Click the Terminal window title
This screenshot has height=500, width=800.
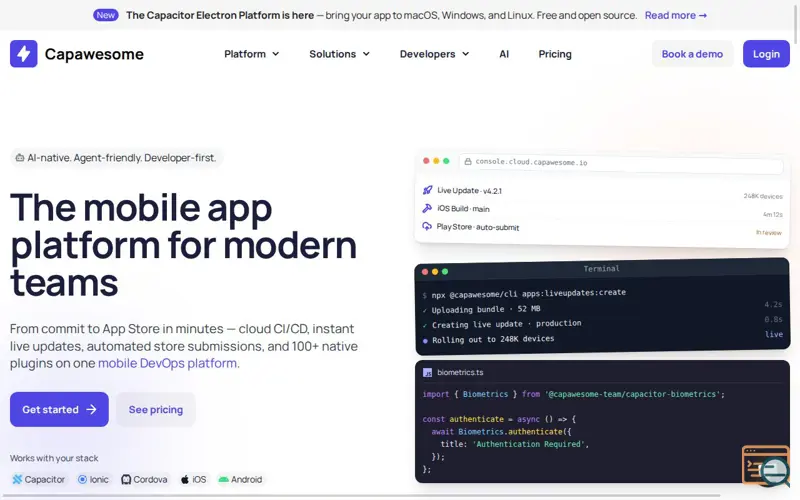tap(601, 268)
